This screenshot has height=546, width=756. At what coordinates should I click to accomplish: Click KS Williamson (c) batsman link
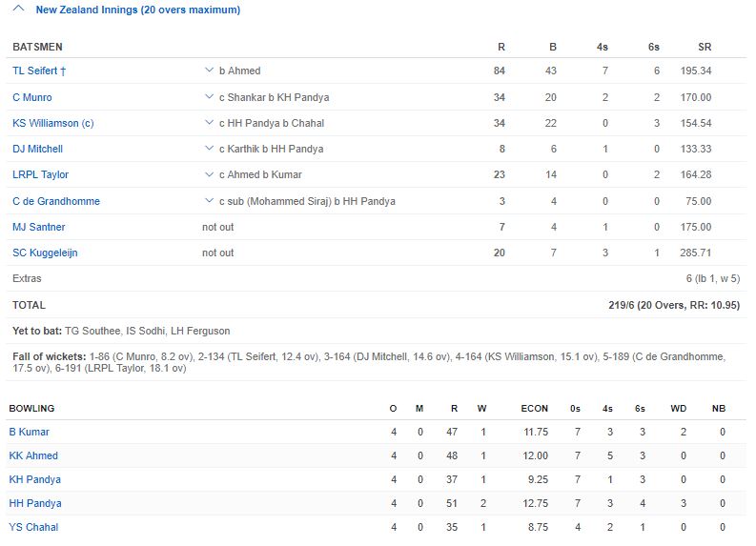point(52,123)
